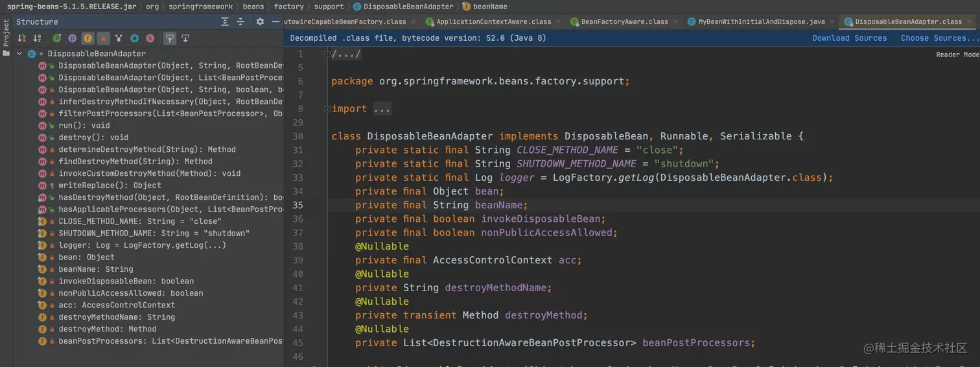980x367 pixels.
Task: Click field icon beside logger: Log
Action: click(43, 245)
